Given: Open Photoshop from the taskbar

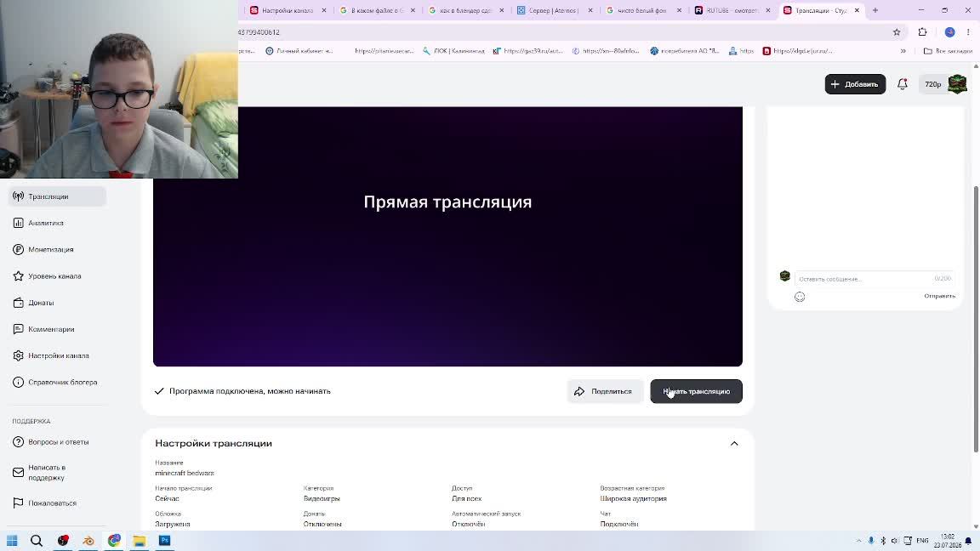Looking at the screenshot, I should [x=164, y=541].
